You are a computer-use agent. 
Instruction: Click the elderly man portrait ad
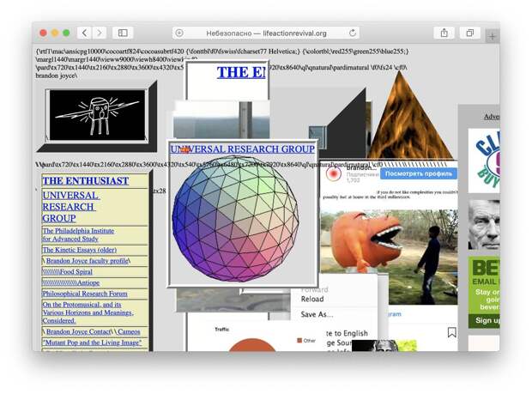point(484,224)
